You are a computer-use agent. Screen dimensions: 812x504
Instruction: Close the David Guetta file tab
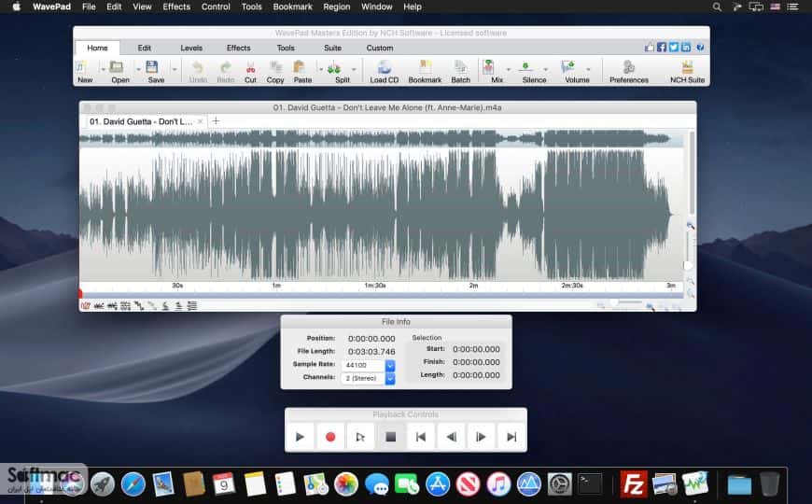pyautogui.click(x=200, y=121)
